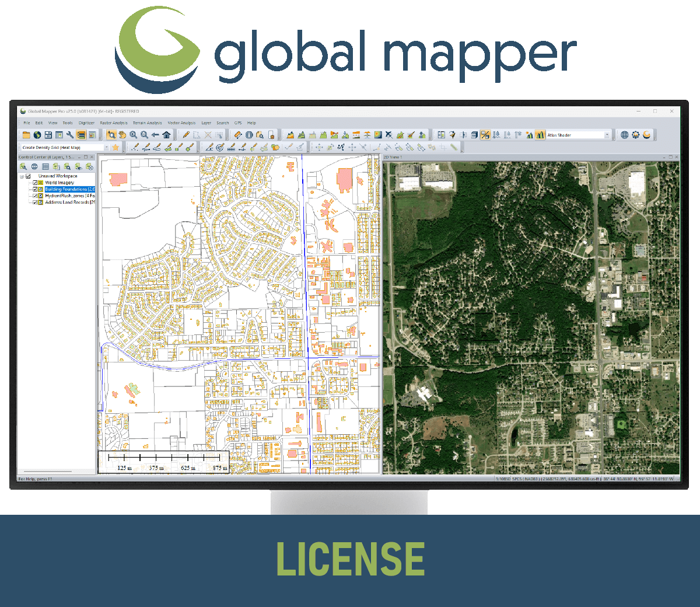700x607 pixels.
Task: Click the Control Center horizontal scrollbar
Action: 47,472
